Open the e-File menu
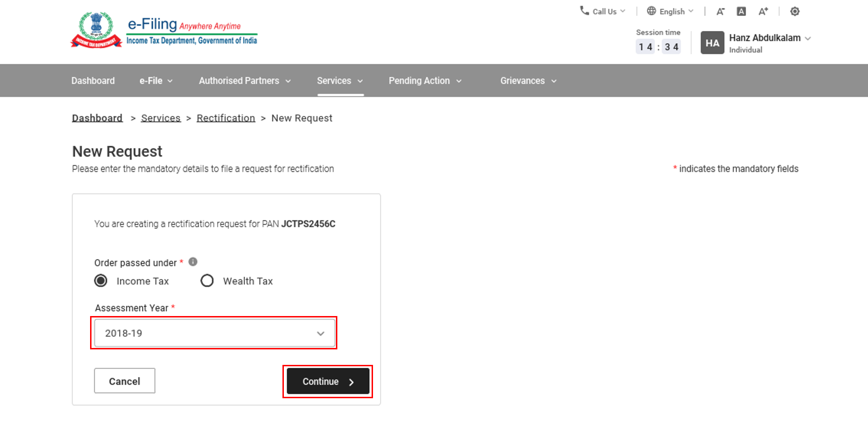 click(x=156, y=81)
